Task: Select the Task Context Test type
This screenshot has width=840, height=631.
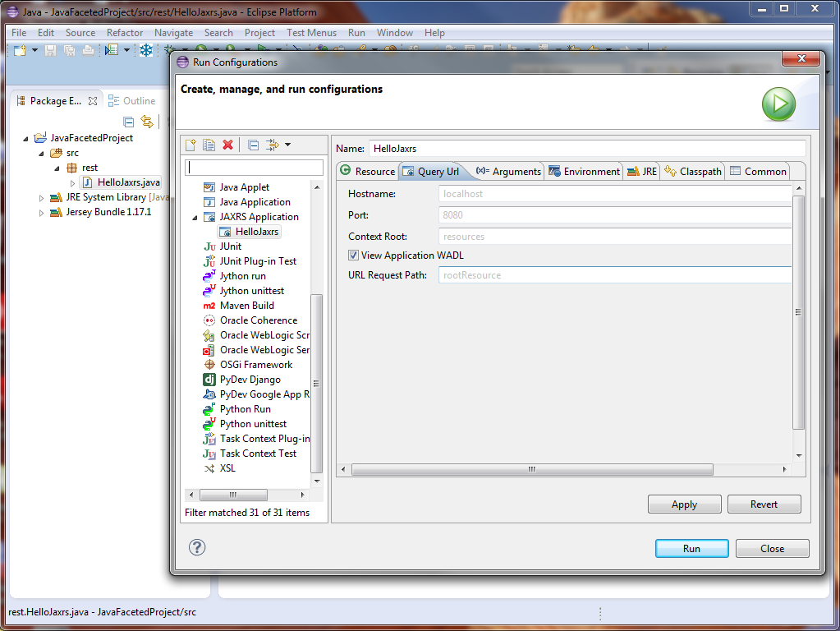Action: (258, 454)
